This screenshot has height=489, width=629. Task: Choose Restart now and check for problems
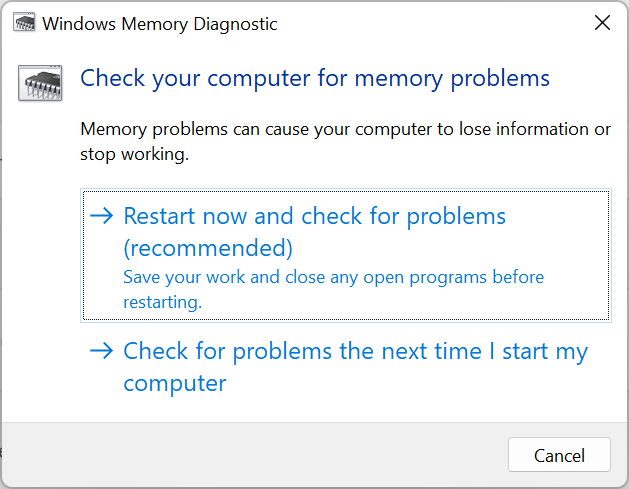click(x=314, y=216)
